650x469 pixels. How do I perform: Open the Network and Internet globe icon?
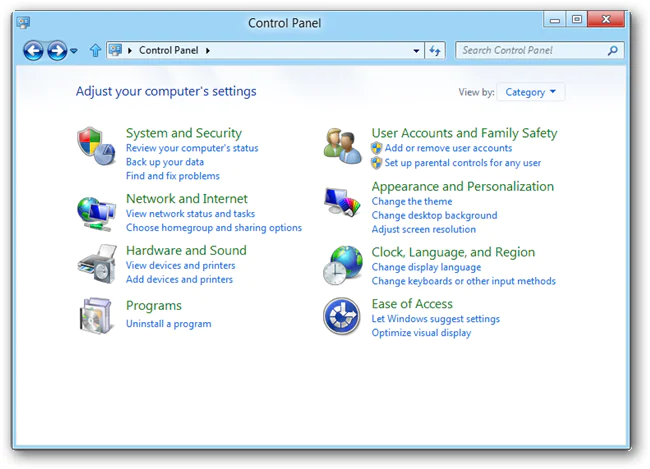(x=96, y=214)
